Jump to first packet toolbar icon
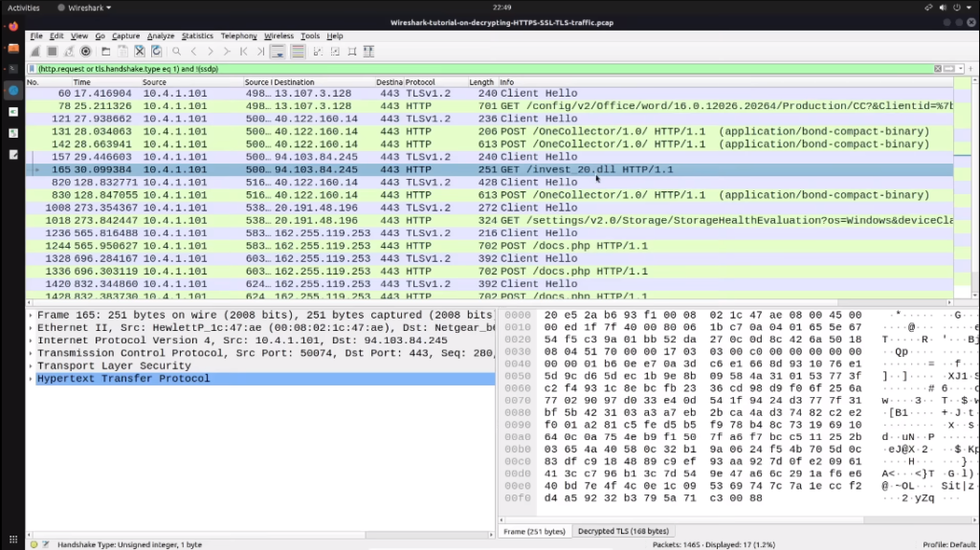Image resolution: width=980 pixels, height=550 pixels. coord(244,51)
